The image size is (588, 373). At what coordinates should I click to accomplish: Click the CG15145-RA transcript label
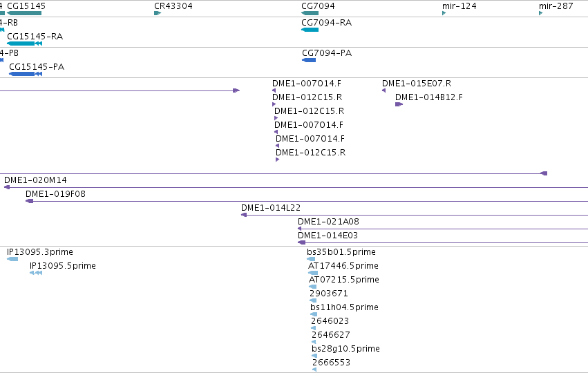tap(35, 37)
